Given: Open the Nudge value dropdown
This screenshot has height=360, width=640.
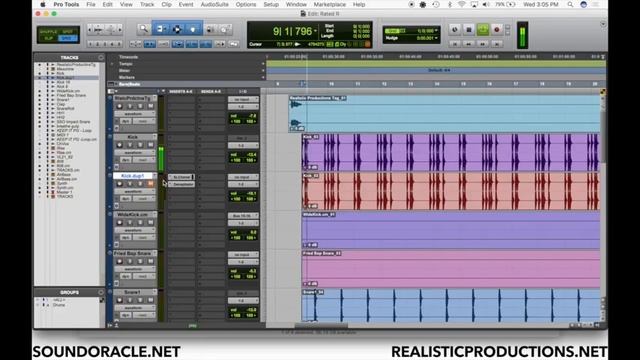Looking at the screenshot, I should coord(436,38).
